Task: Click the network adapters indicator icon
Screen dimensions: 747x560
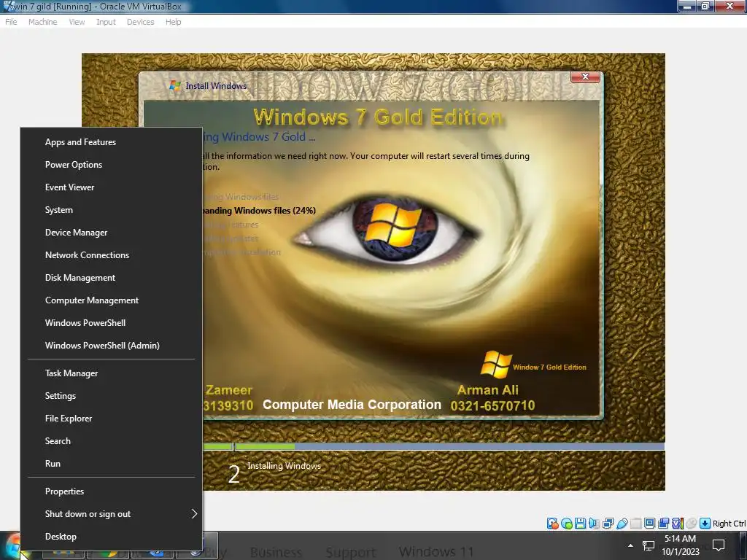Action: click(x=608, y=524)
